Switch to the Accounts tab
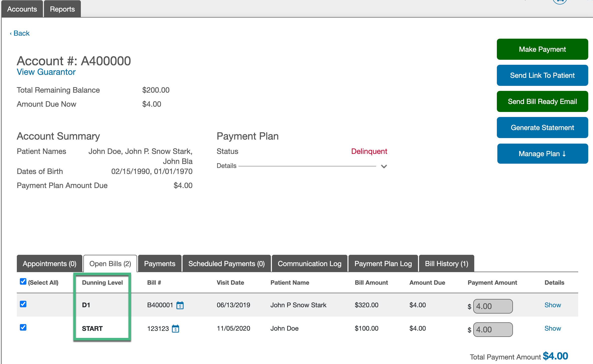 click(x=22, y=9)
